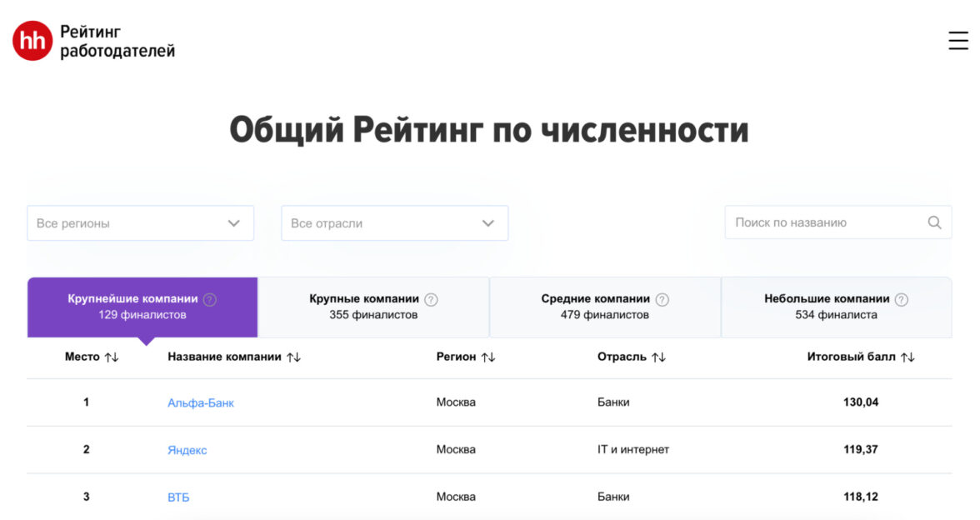Toggle sorting on Название компании column
This screenshot has height=520, width=980.
click(x=293, y=357)
